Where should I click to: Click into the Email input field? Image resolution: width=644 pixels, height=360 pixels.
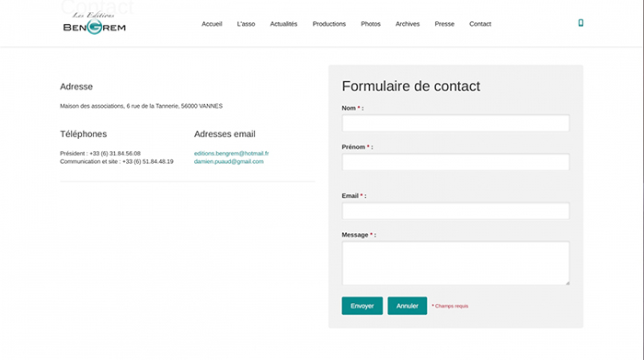pos(455,211)
